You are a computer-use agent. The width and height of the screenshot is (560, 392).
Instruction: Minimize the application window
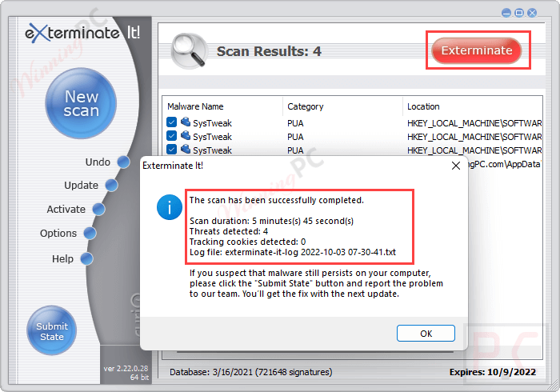tap(506, 13)
